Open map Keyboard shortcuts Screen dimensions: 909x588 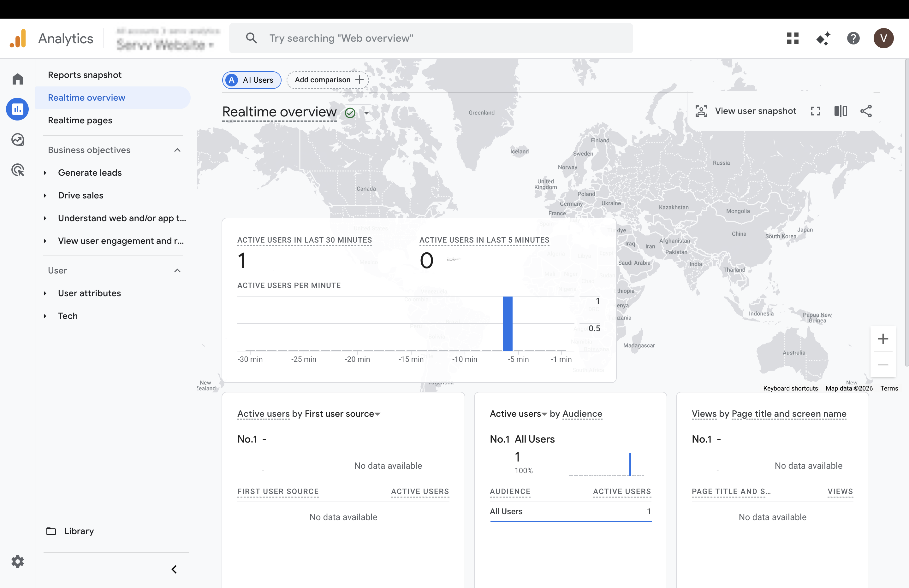791,388
